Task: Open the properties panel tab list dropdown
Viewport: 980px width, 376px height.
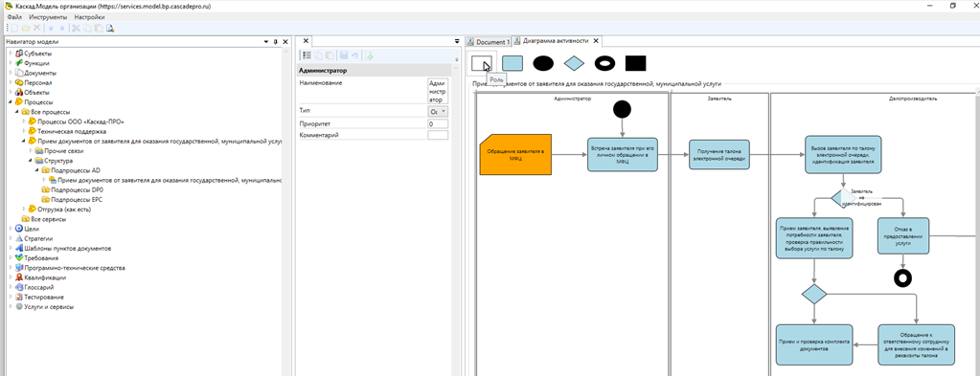Action: click(x=457, y=41)
